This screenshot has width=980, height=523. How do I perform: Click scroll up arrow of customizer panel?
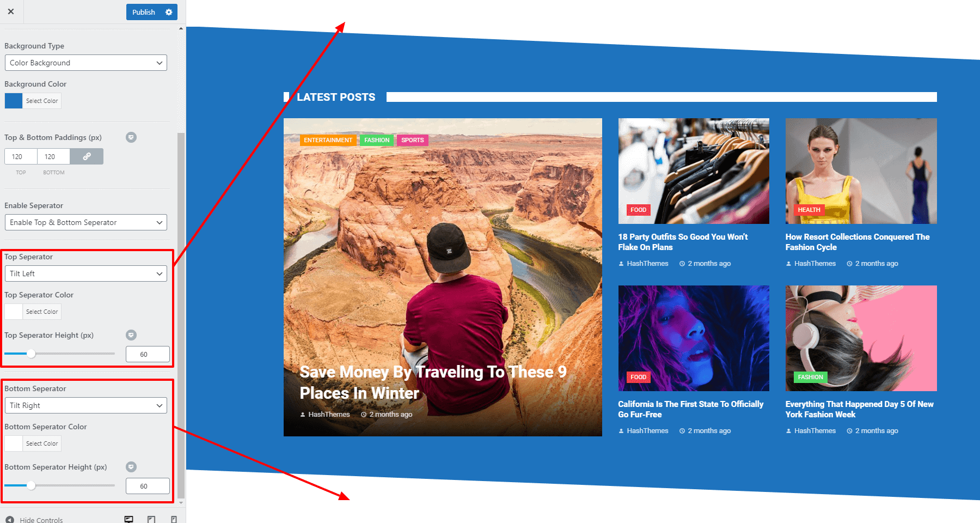tap(181, 29)
